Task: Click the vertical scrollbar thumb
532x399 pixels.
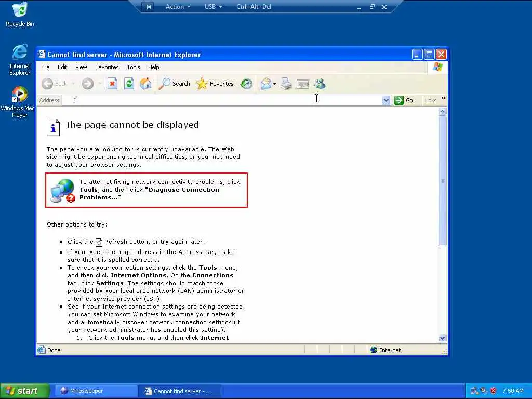Action: point(442,181)
